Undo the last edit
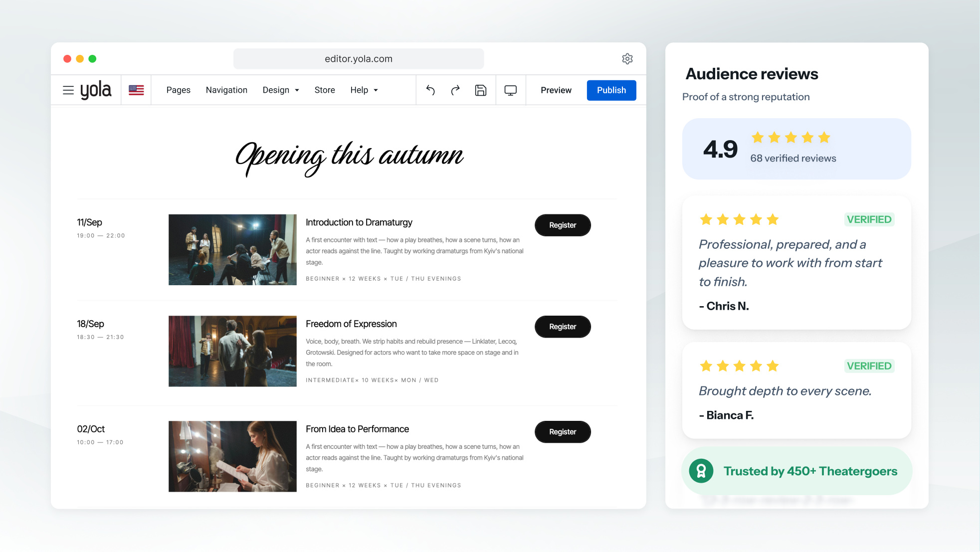This screenshot has width=980, height=552. pyautogui.click(x=430, y=90)
